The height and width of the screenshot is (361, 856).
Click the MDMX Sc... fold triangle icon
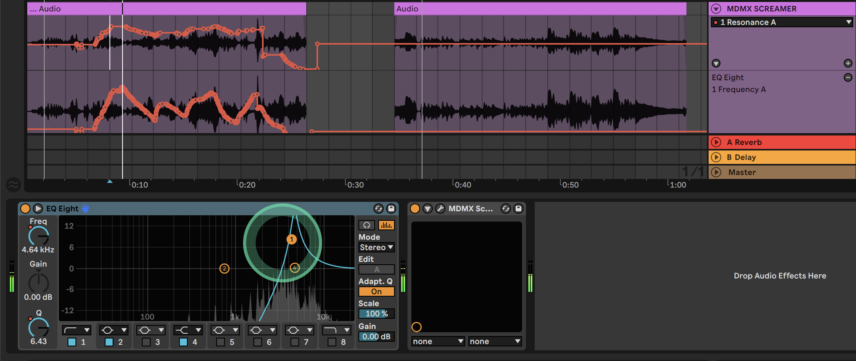point(427,209)
